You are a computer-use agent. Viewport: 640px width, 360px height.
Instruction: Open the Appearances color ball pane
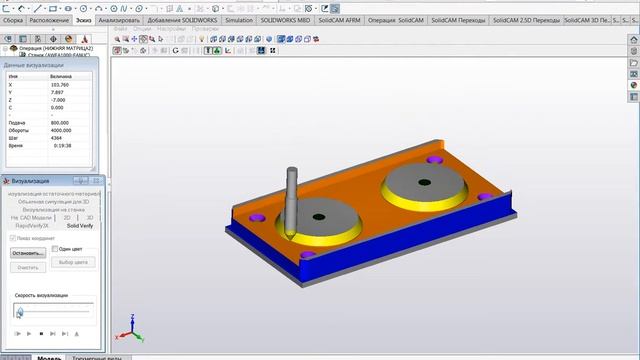click(x=633, y=85)
